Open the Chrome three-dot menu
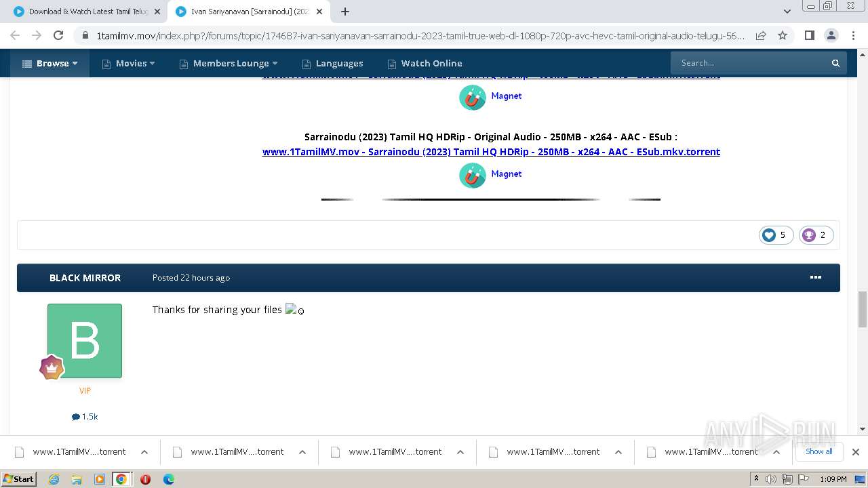The image size is (868, 488). [852, 35]
